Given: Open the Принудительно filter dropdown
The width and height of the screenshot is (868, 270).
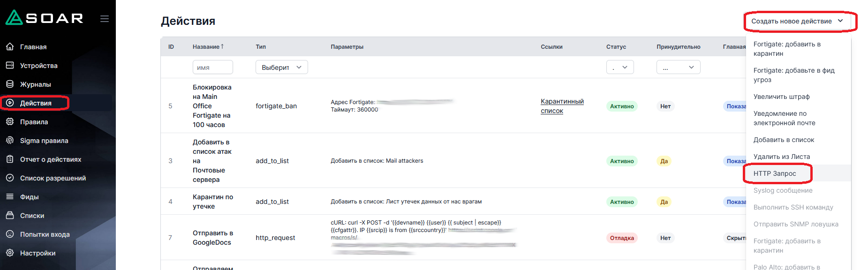Looking at the screenshot, I should click(x=678, y=67).
